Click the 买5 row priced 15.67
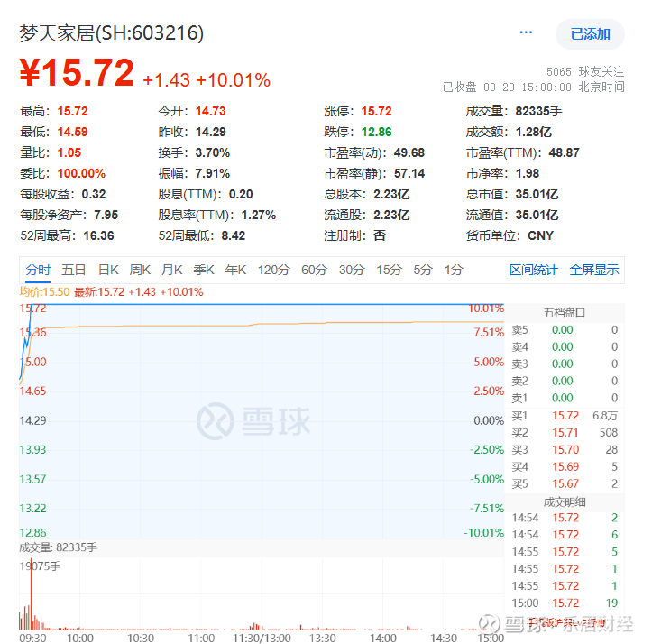The height and width of the screenshot is (644, 652). [565, 483]
